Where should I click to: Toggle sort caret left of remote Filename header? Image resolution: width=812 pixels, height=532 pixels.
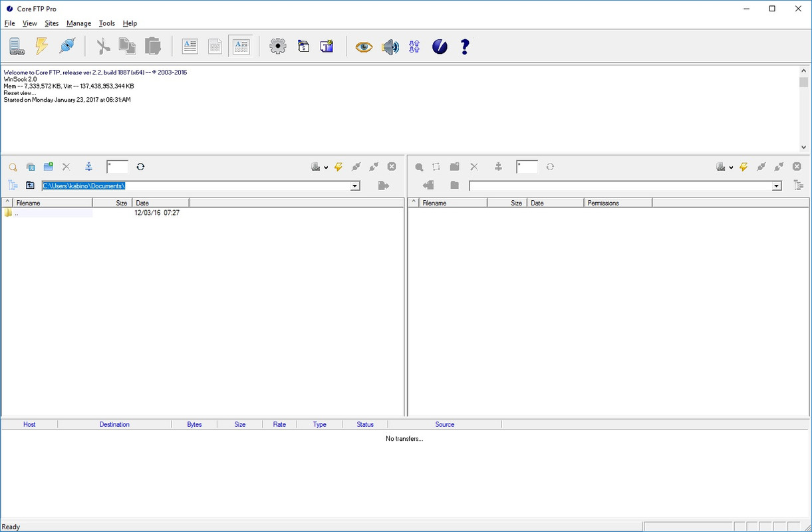click(x=414, y=202)
